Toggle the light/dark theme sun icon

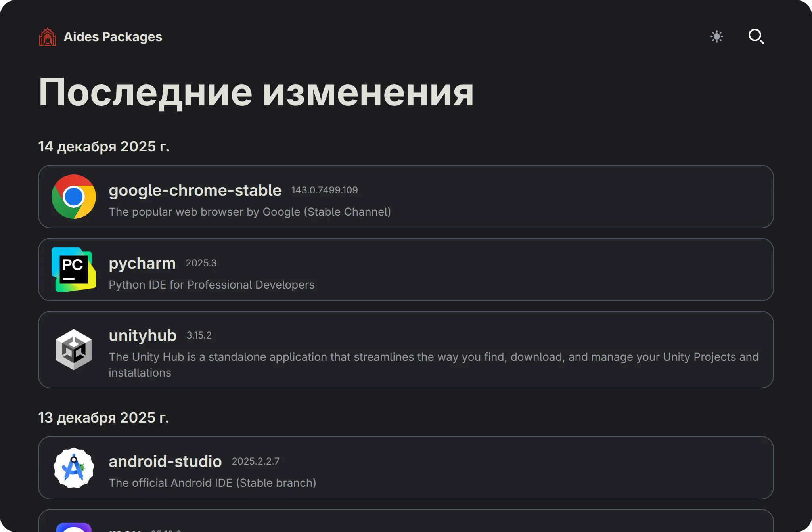716,37
